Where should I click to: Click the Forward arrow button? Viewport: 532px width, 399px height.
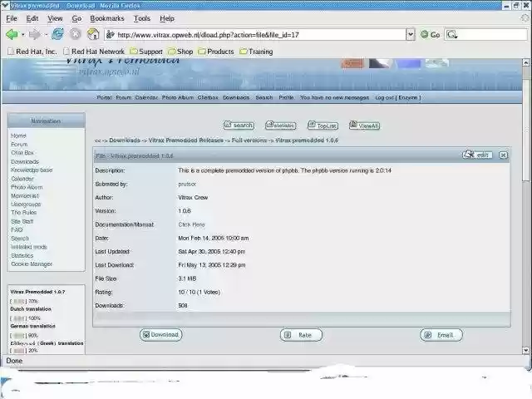[34, 34]
